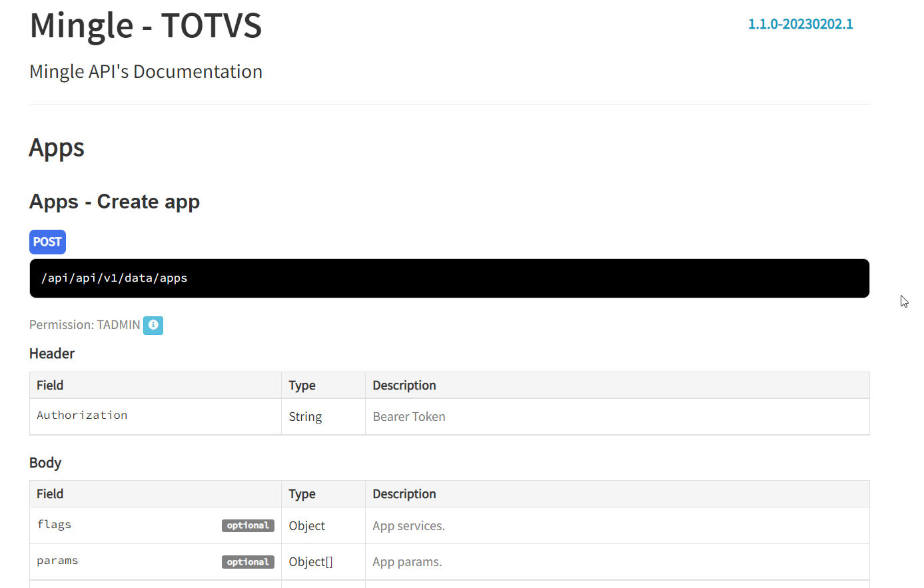Select the /api/api/v1/data/apps endpoint path
This screenshot has width=924, height=588.
point(115,278)
